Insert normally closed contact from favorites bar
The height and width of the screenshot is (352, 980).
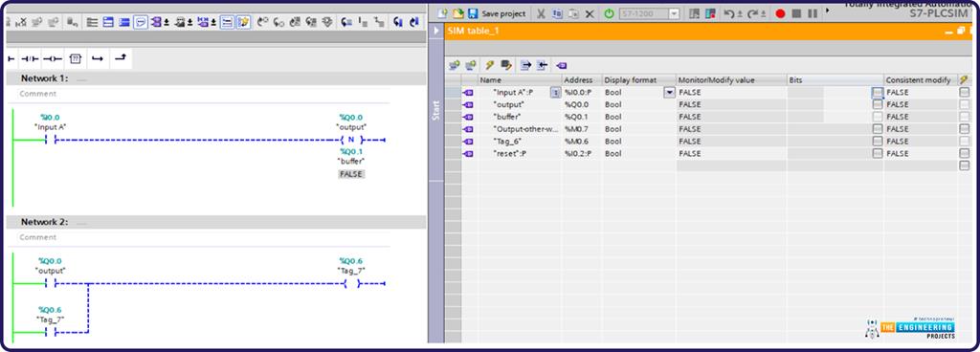click(30, 58)
